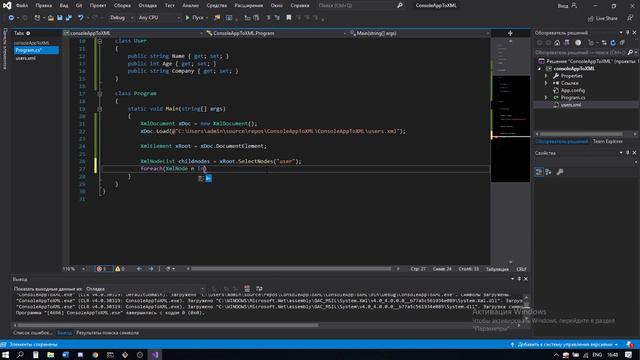Click the Windows Start button
The image size is (640, 360).
pos(6,355)
